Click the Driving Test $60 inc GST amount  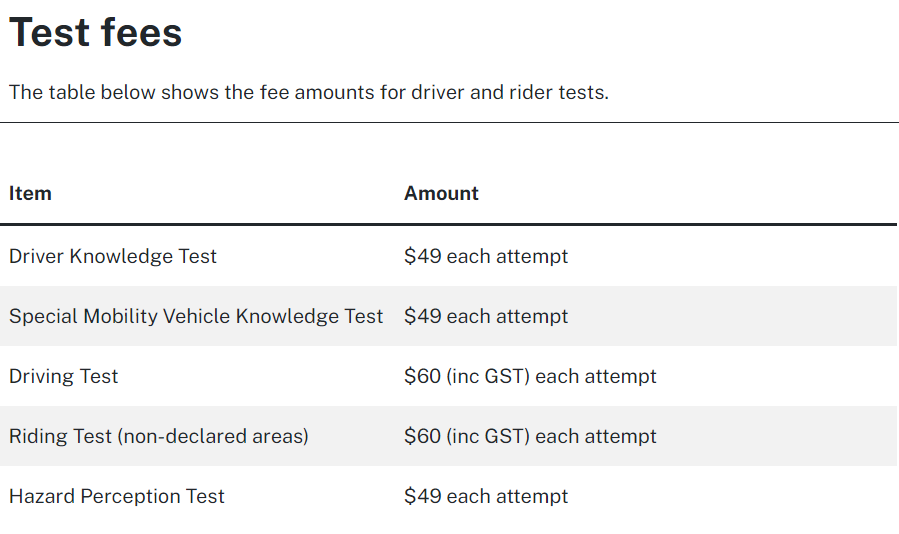click(x=530, y=376)
